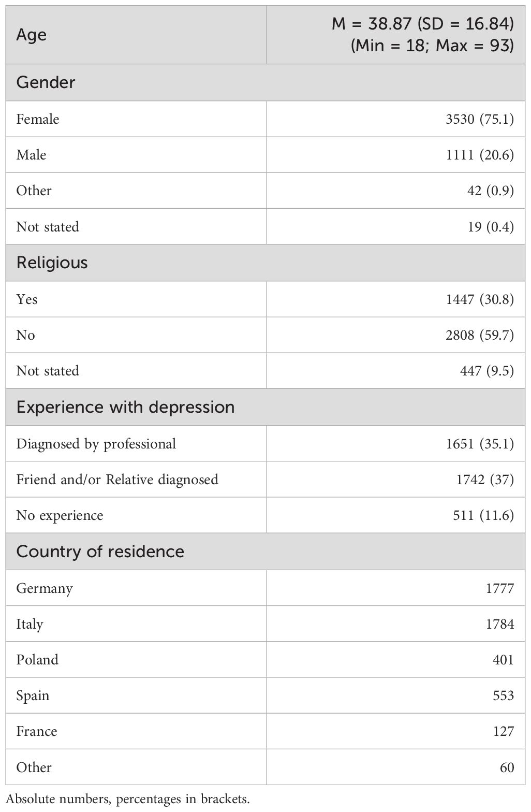Select the Poland count 401
531x812 pixels.
tap(503, 660)
